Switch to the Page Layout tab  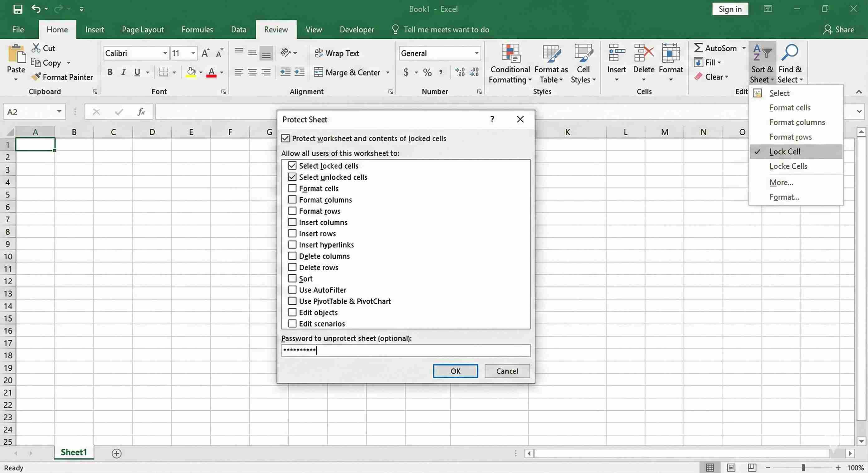tap(143, 30)
